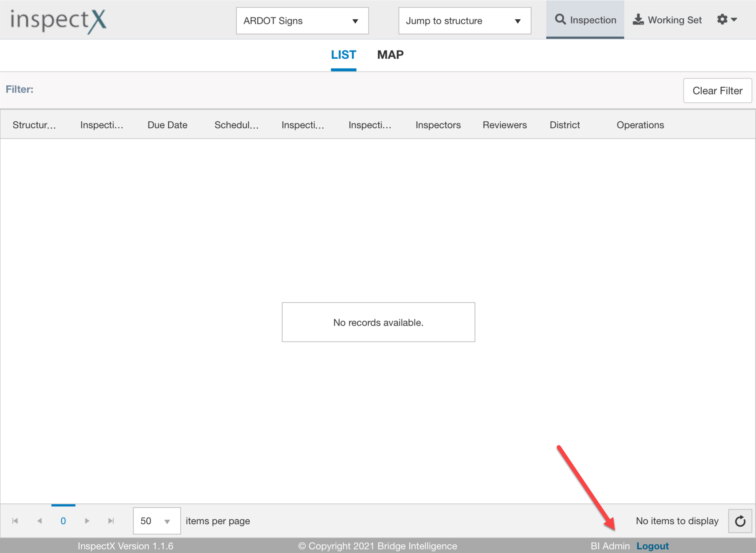Click the Operations column header

click(x=640, y=125)
